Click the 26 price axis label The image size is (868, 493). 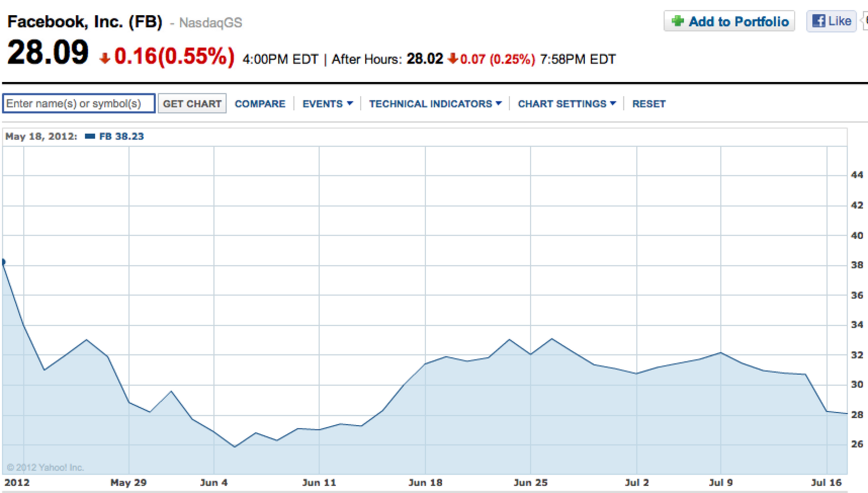click(857, 444)
